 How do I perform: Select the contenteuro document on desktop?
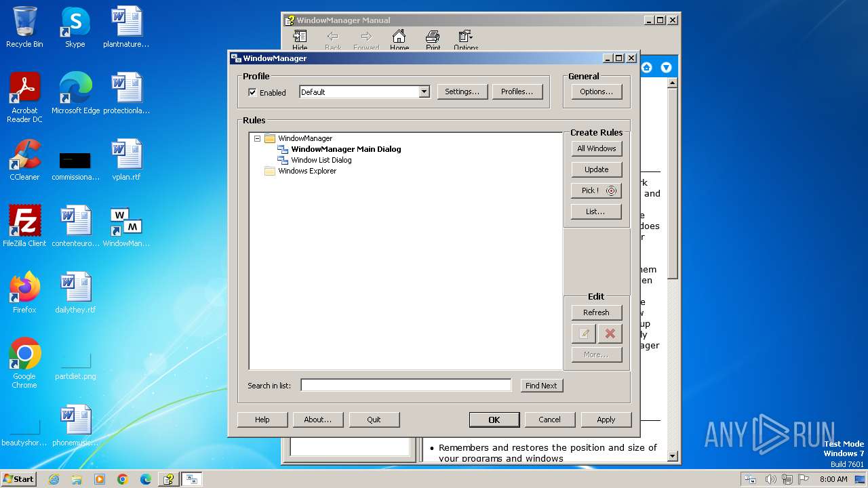[75, 226]
